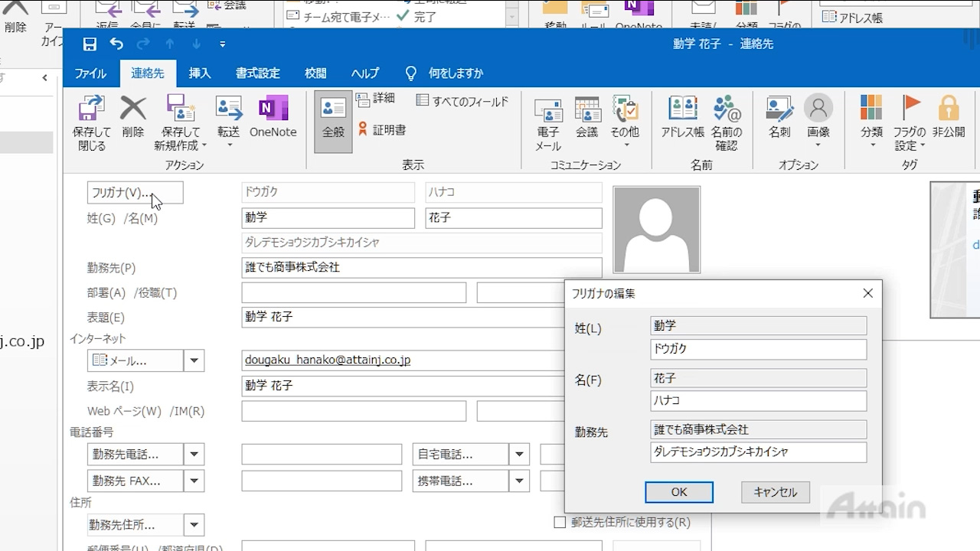This screenshot has height=551, width=980.
Task: Expand the business address dropdown arrow
Action: [x=194, y=525]
